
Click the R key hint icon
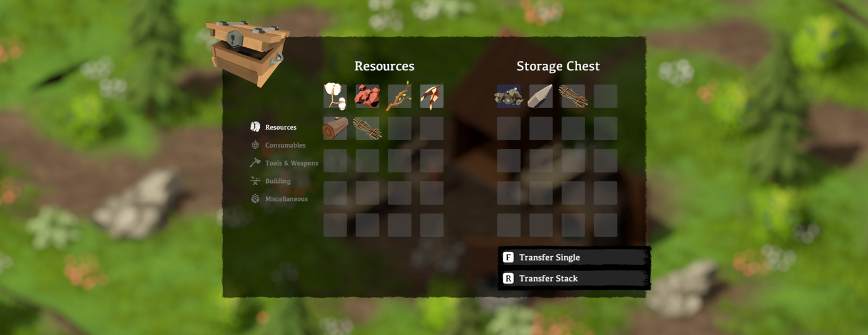click(508, 279)
